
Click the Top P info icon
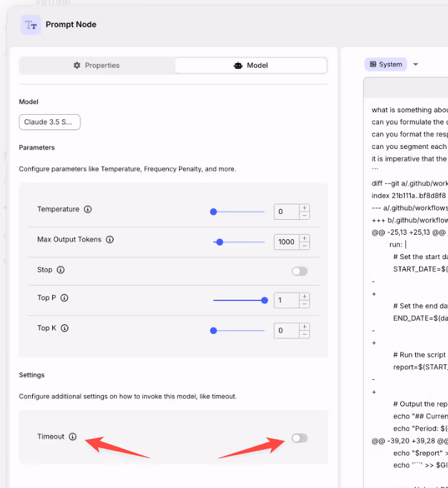(x=64, y=298)
